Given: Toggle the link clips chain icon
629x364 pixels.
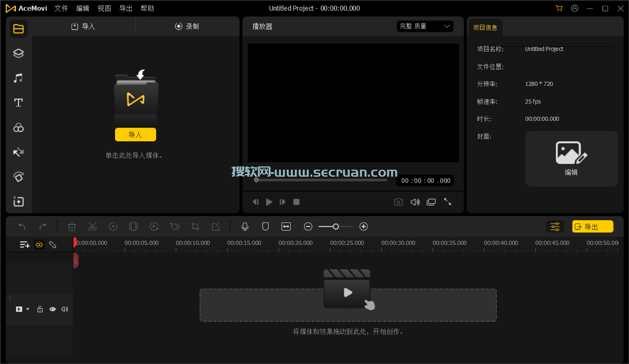Looking at the screenshot, I should tap(53, 244).
